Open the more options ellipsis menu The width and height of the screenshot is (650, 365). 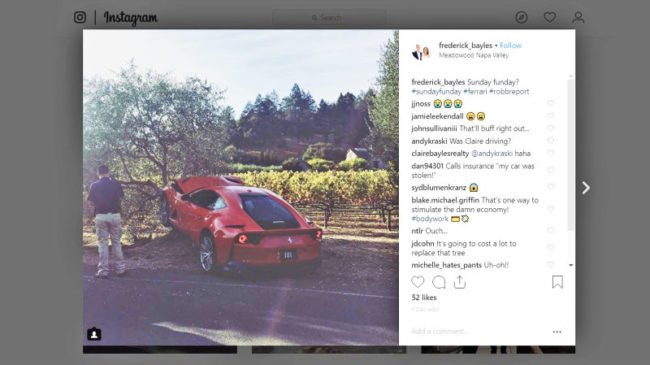tap(557, 332)
